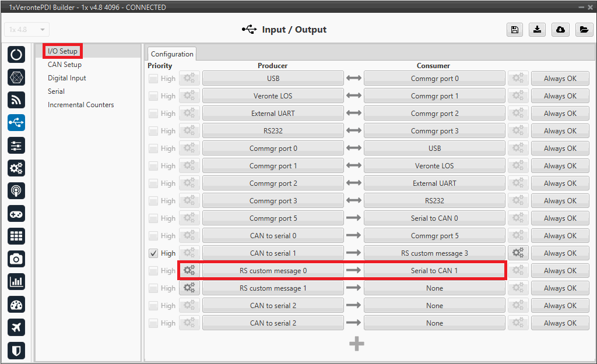Add new row with the plus button
This screenshot has height=364, width=597.
(357, 344)
